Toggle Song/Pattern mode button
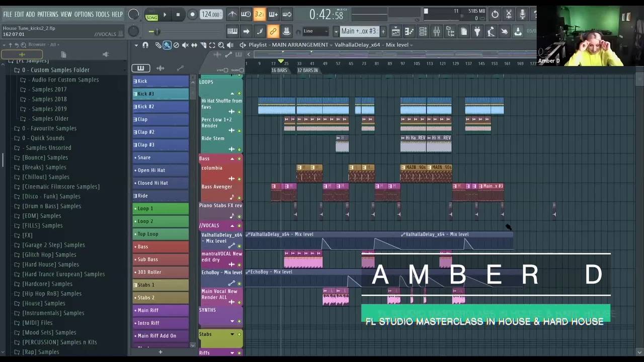Screen dimensions: 644x362 (x=151, y=15)
